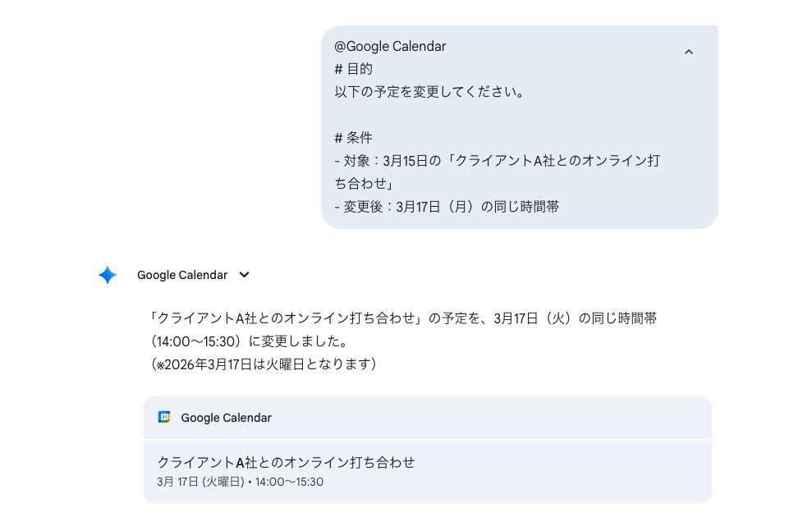Expand the Google Calendar response dropdown arrow

244,275
